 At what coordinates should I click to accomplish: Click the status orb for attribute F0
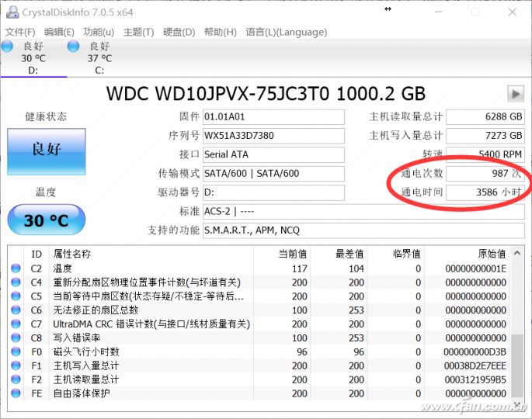[x=16, y=351]
